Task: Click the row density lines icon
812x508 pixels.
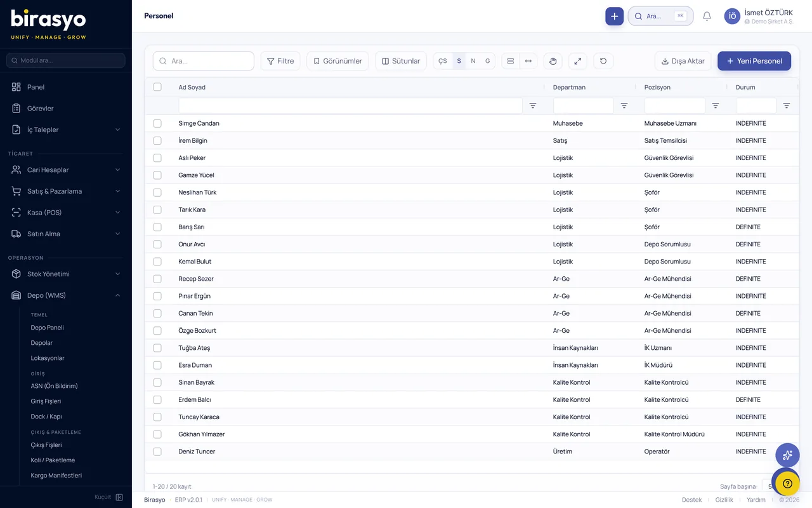Action: [511, 61]
